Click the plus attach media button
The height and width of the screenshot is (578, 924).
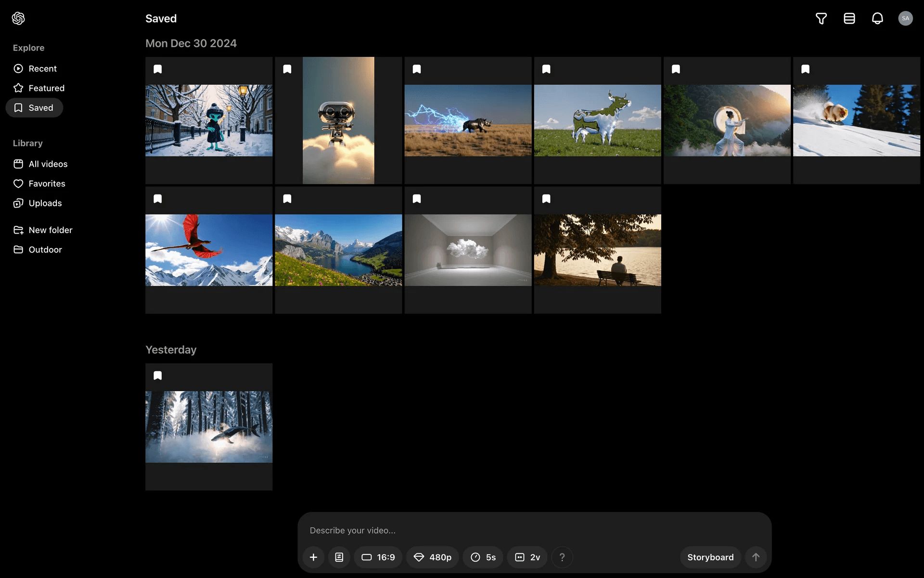click(313, 557)
